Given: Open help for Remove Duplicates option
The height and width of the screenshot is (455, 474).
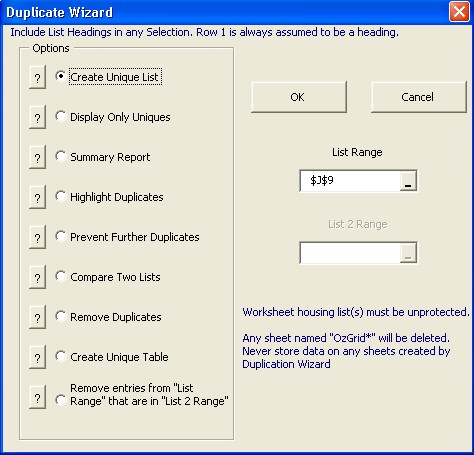Looking at the screenshot, I should click(37, 317).
